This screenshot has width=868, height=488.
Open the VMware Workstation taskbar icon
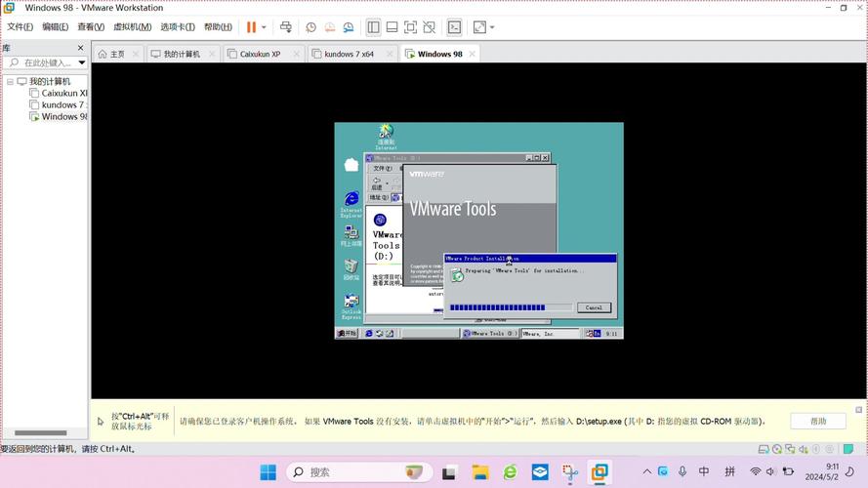point(599,472)
